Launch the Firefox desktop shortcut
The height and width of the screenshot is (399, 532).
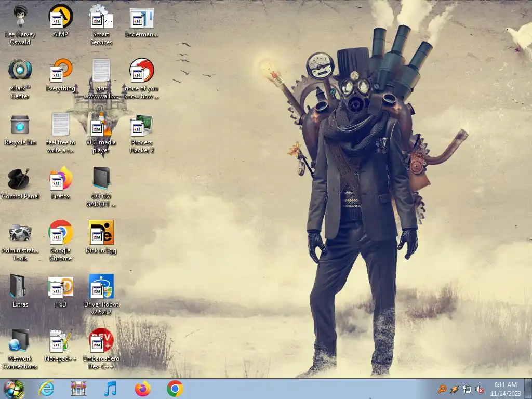60,183
